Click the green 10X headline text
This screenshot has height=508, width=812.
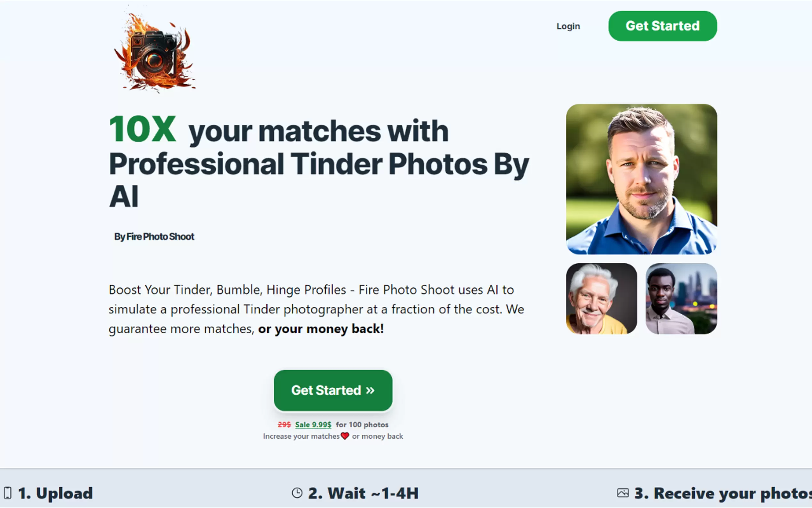(x=142, y=129)
